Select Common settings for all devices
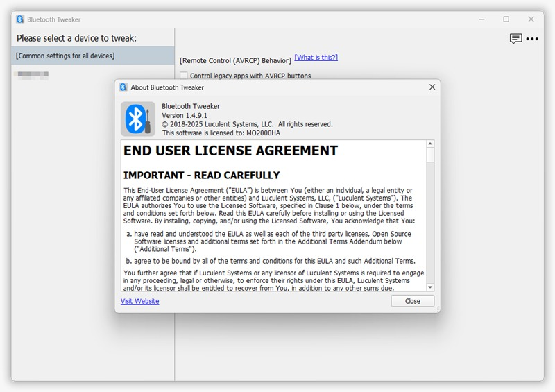 pos(92,56)
